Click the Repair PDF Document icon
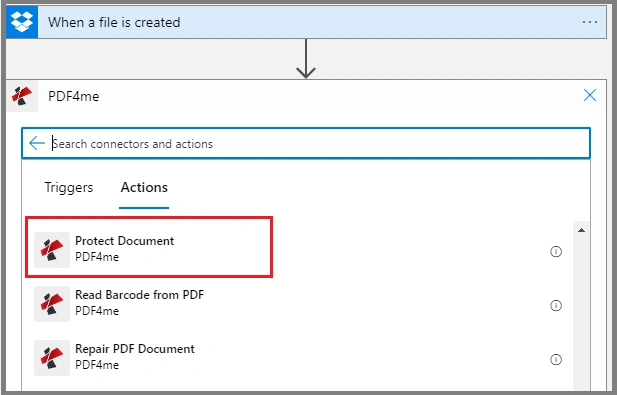This screenshot has width=617, height=395. [52, 358]
